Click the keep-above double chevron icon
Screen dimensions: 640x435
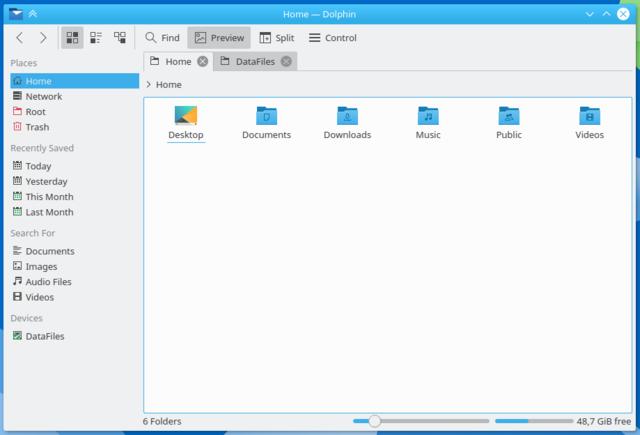[33, 14]
